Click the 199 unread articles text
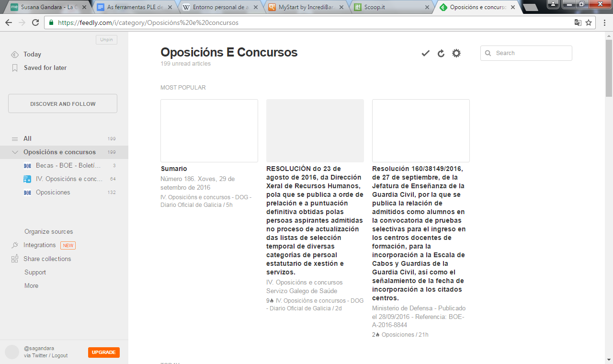 click(185, 64)
